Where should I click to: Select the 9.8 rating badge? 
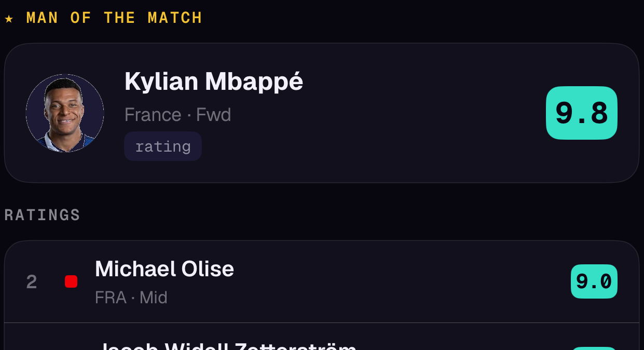point(581,113)
